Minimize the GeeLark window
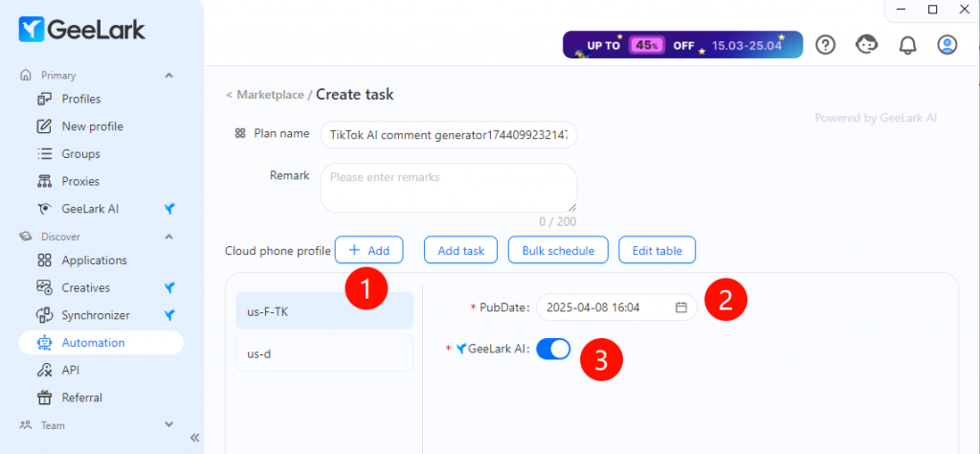 pyautogui.click(x=902, y=9)
